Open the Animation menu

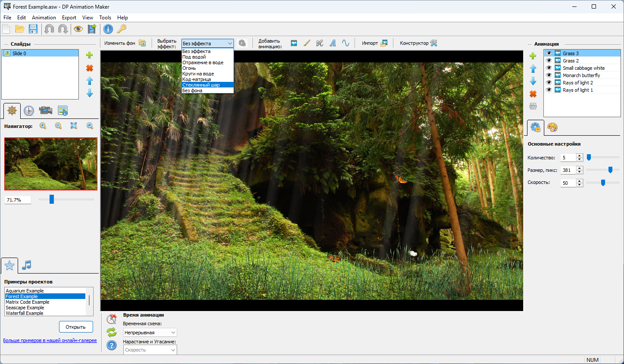(44, 18)
